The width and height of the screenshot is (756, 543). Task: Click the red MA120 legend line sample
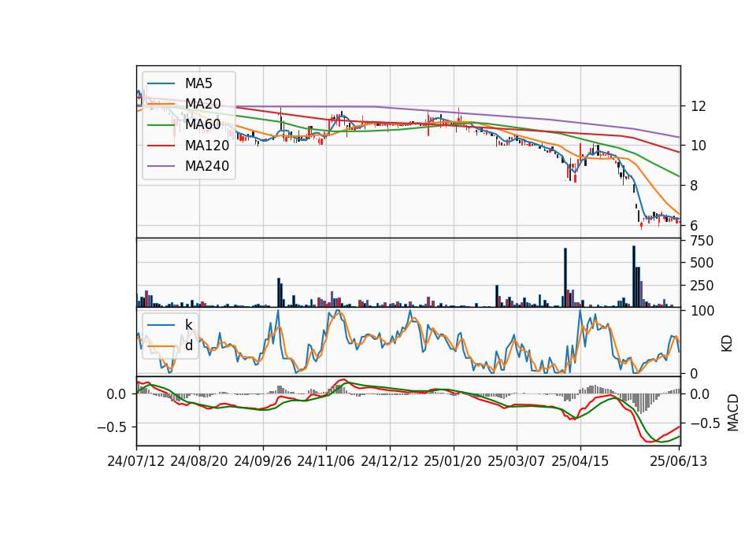(161, 145)
